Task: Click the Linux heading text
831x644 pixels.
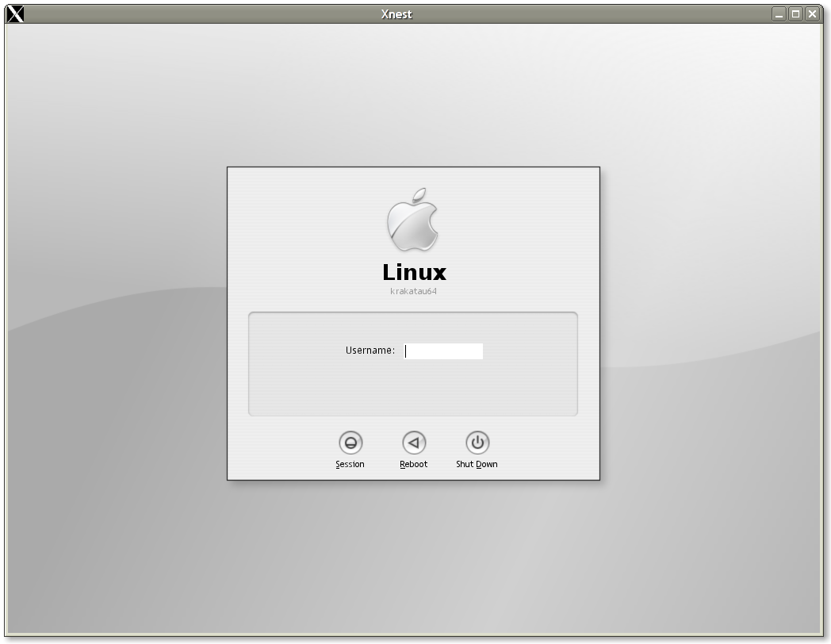Action: 415,273
